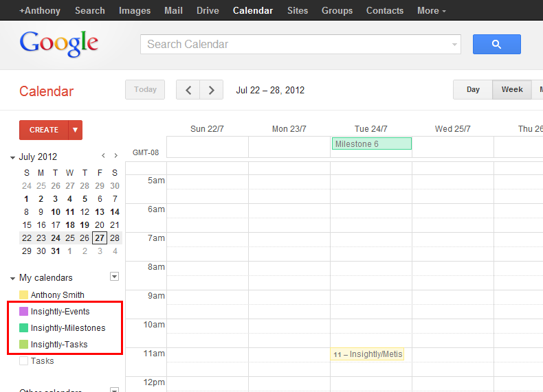Image resolution: width=543 pixels, height=392 pixels.
Task: Select July 27 in mini calendar
Action: [x=100, y=238]
